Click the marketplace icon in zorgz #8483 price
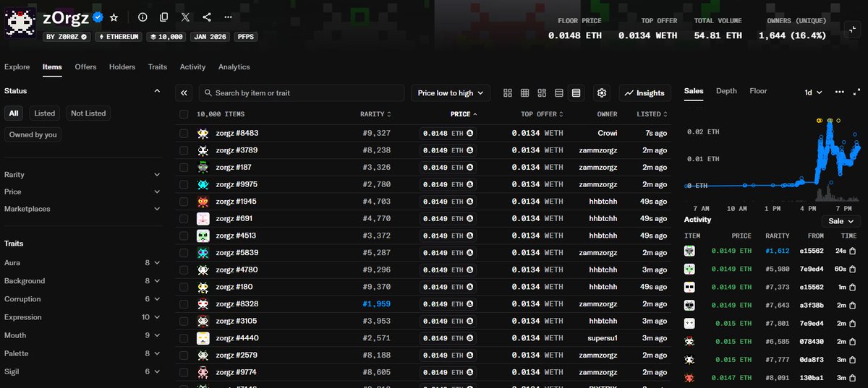The height and width of the screenshot is (388, 868). tap(469, 134)
